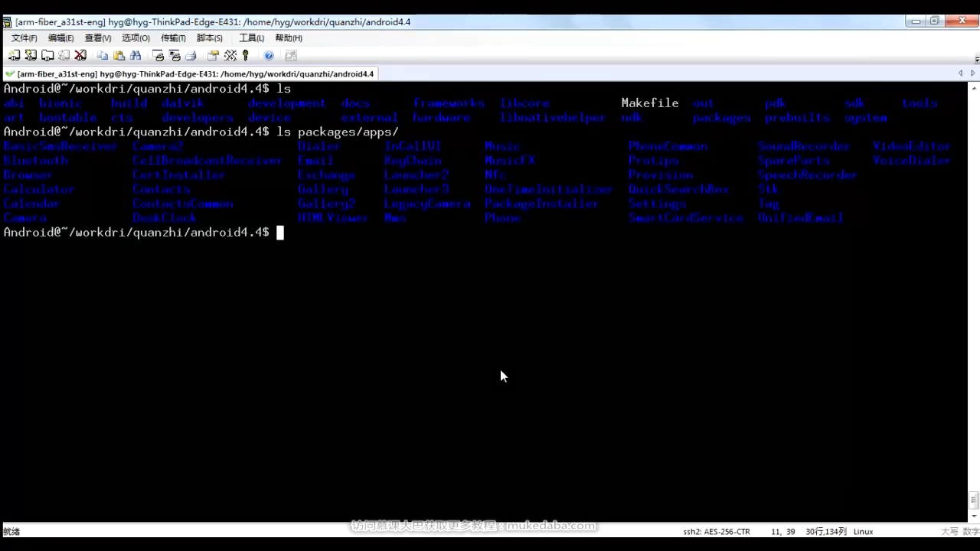
Task: Click the 'ls packages/apps/' command text
Action: [338, 132]
